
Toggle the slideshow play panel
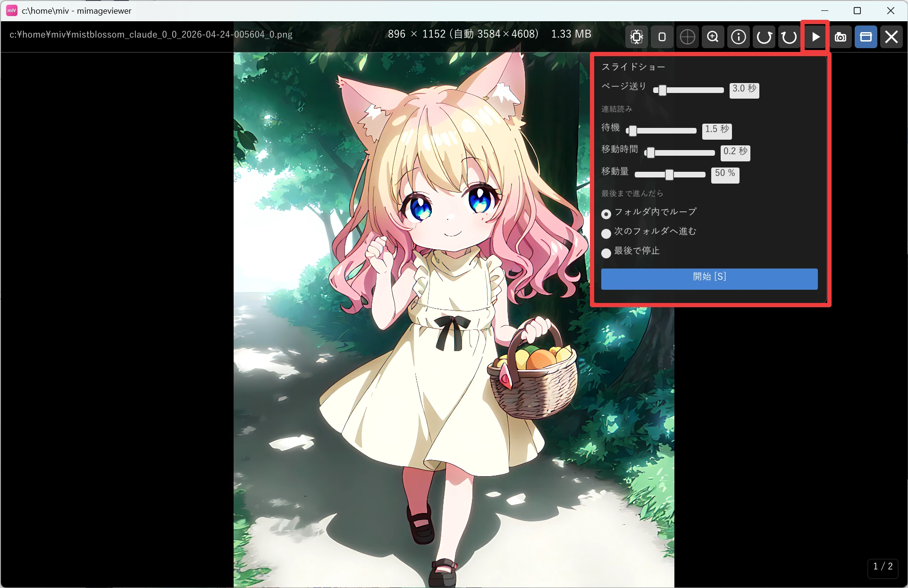coord(815,37)
